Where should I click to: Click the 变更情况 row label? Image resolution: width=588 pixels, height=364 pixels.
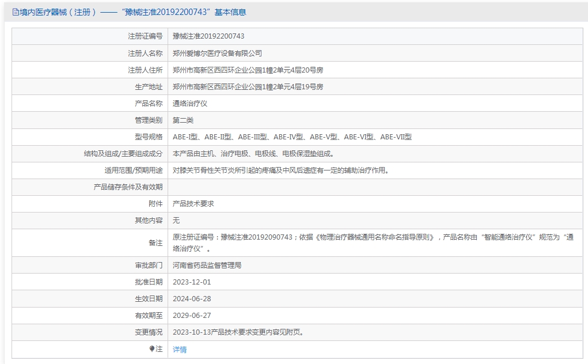pyautogui.click(x=149, y=332)
